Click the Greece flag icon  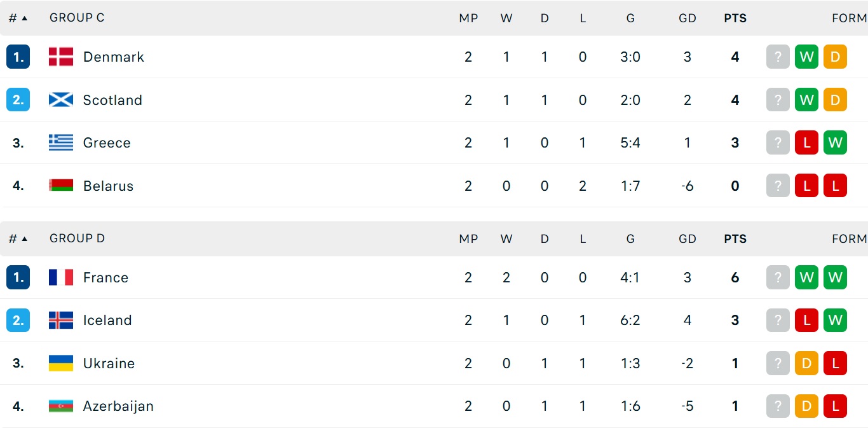pyautogui.click(x=61, y=142)
